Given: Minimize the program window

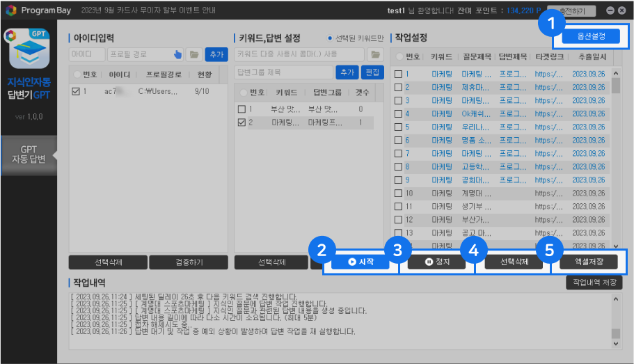Looking at the screenshot, I should (x=610, y=10).
